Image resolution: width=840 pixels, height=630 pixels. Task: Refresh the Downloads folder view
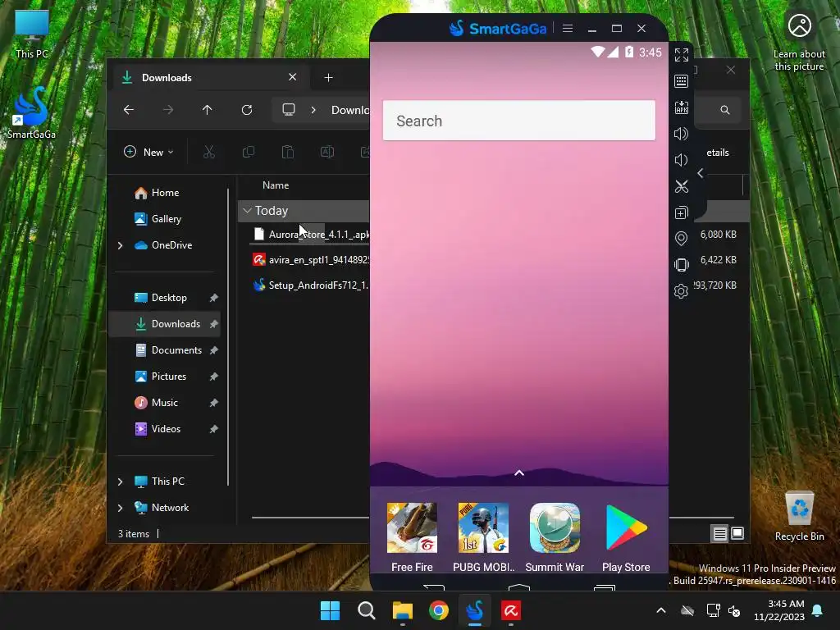point(246,110)
